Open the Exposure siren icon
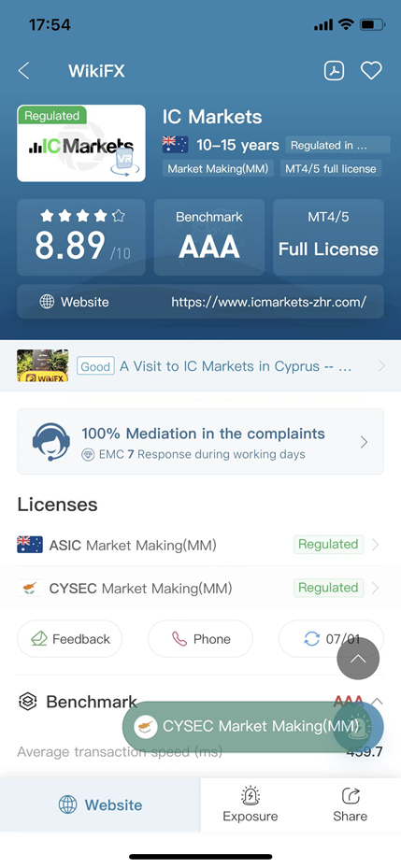Viewport: 401px width, 868px height. [x=251, y=797]
